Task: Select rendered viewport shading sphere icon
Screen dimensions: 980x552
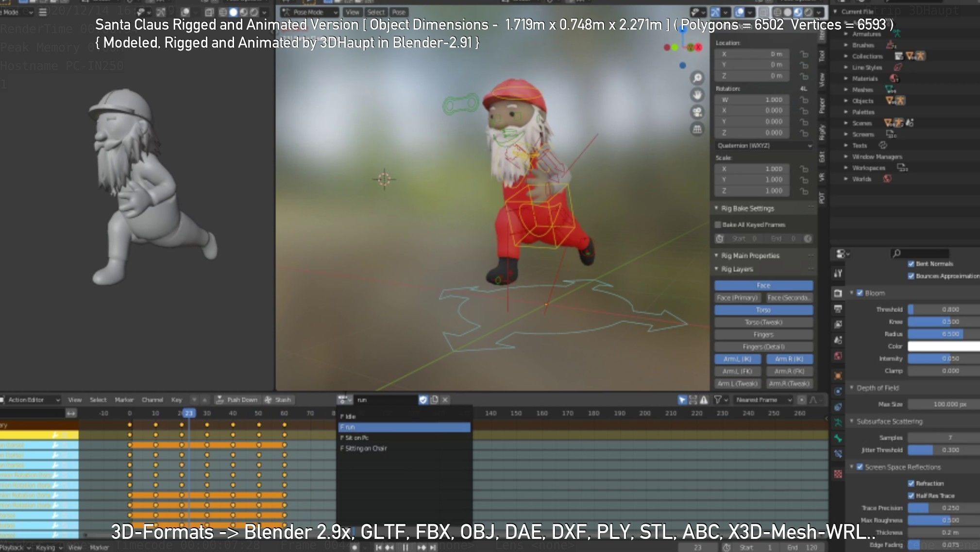Action: coord(809,12)
